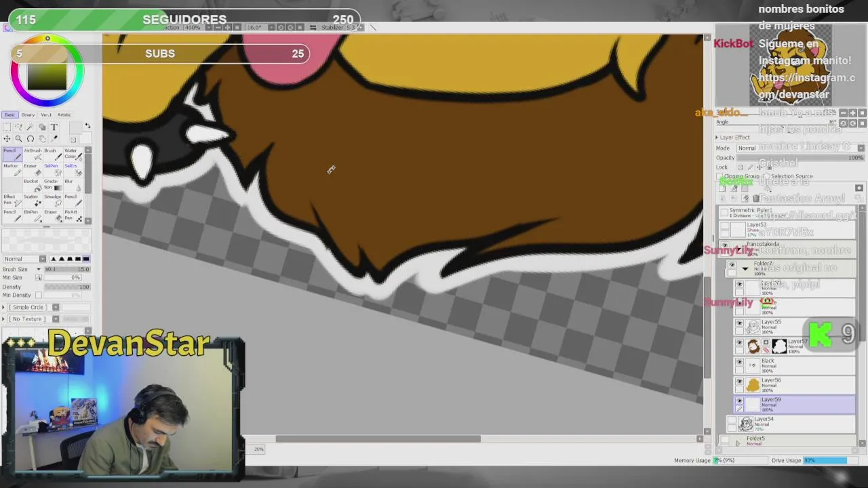Viewport: 868px width, 488px height.
Task: Select the flattest brush edge shape
Action: coord(85,259)
